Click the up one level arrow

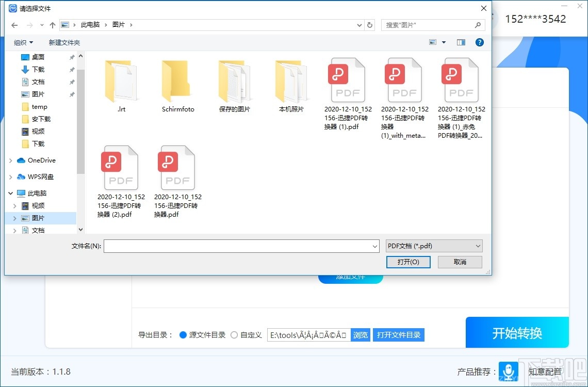[x=52, y=24]
